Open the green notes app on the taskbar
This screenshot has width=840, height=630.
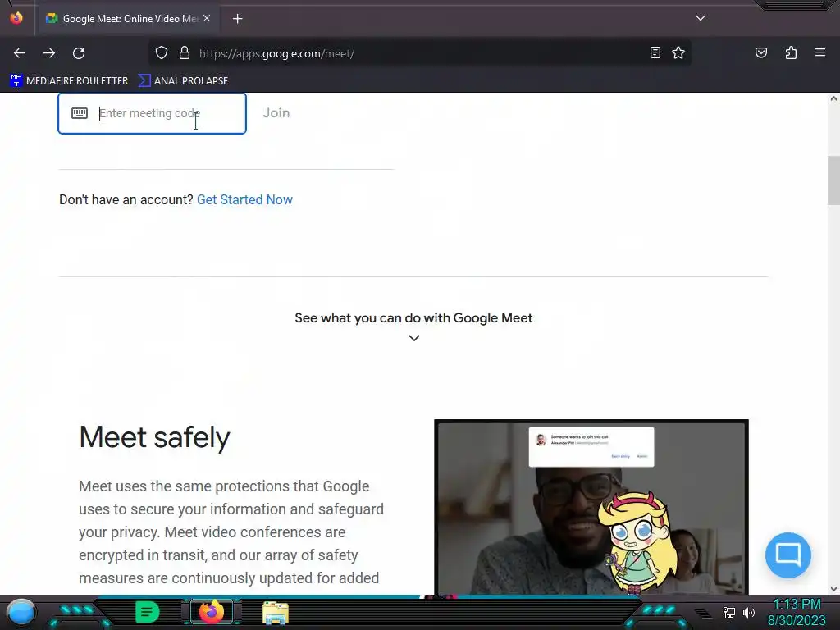pyautogui.click(x=148, y=612)
